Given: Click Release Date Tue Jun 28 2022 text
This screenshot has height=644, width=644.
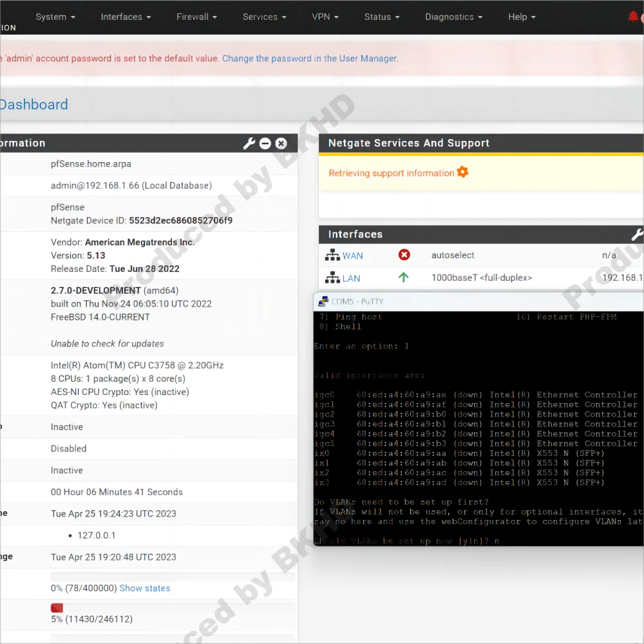Looking at the screenshot, I should [115, 269].
